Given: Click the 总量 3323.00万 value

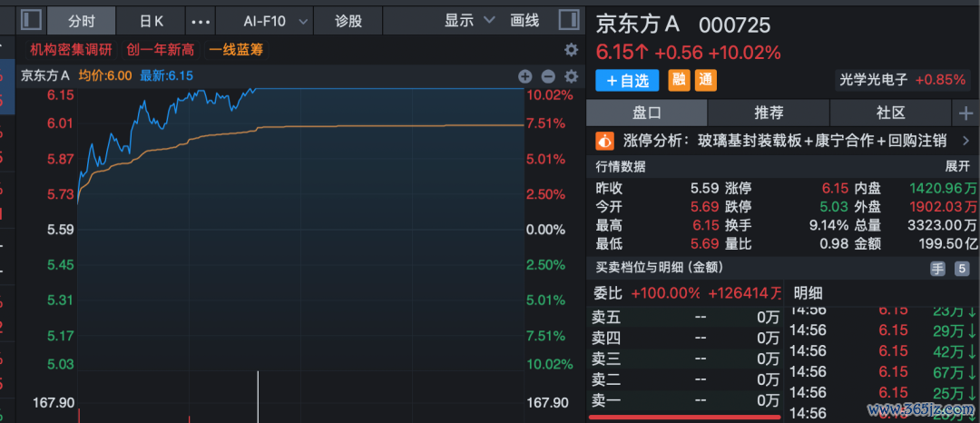Looking at the screenshot, I should tap(943, 225).
